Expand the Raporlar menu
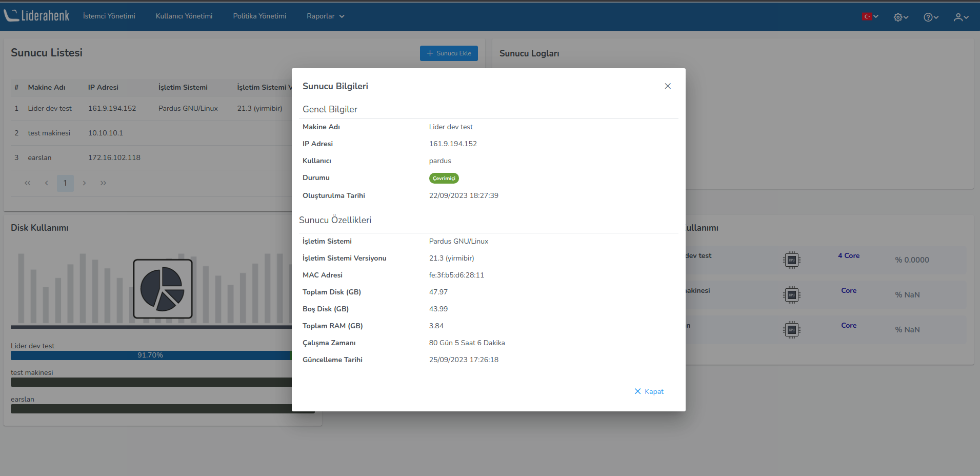Viewport: 980px width, 476px height. point(325,16)
